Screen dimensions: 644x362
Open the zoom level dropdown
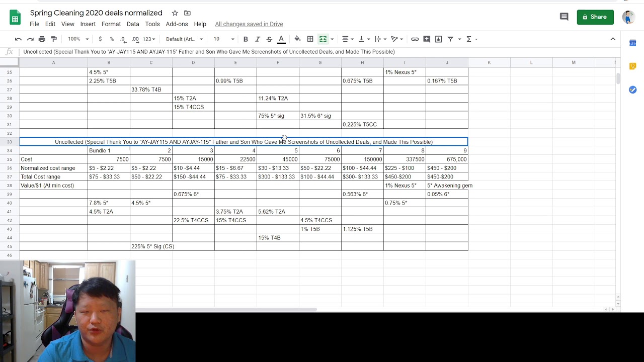(78, 39)
